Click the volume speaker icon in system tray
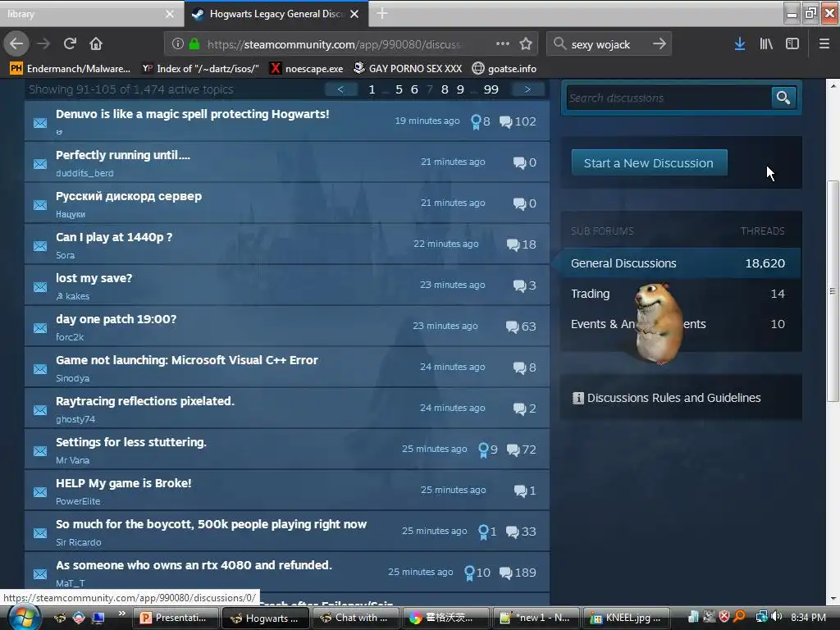 [777, 617]
